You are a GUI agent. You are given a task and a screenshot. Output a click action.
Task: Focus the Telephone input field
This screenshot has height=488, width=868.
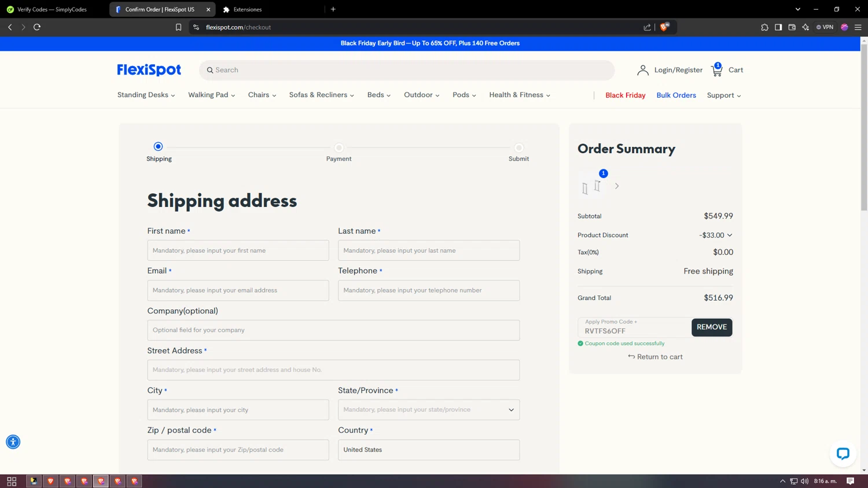coord(429,290)
